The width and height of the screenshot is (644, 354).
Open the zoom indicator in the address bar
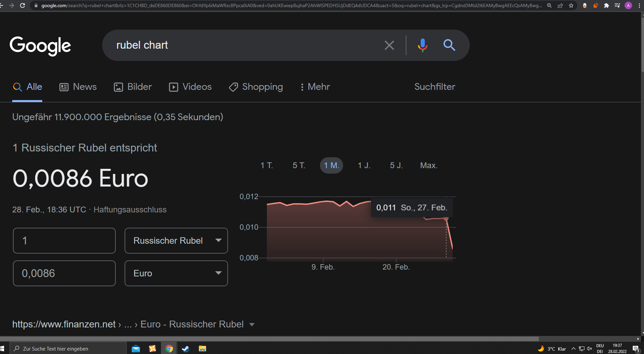[x=549, y=5]
